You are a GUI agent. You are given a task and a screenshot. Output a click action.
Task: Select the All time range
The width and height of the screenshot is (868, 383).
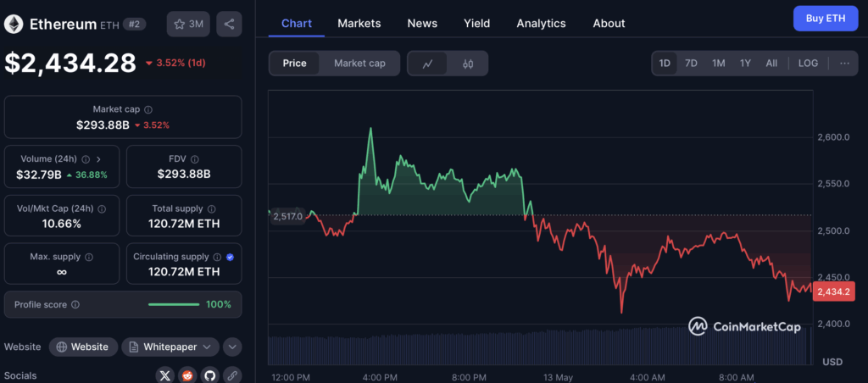point(771,63)
